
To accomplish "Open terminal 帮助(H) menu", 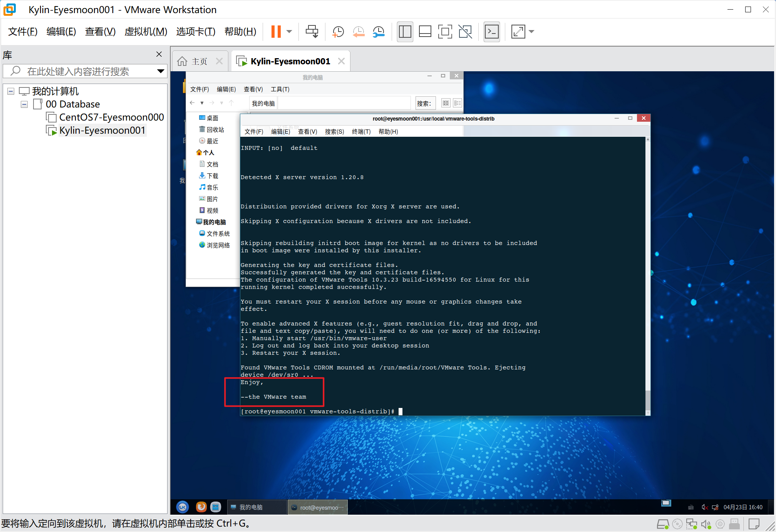I will [388, 132].
